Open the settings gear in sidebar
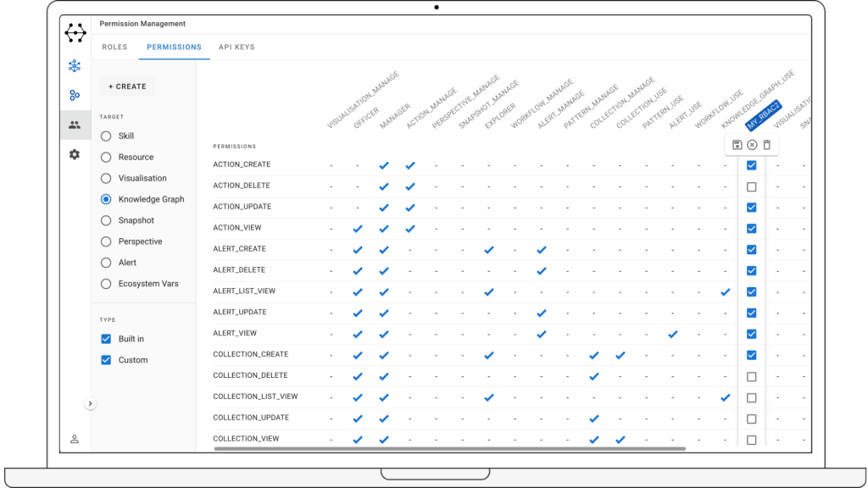 pos(75,154)
